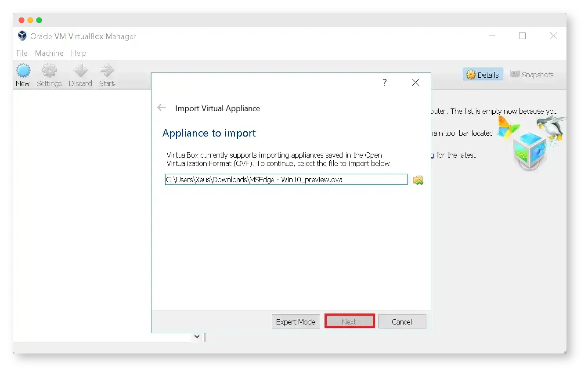Viewport: 588px width, 375px height.
Task: Click the 'Appliance to import' heading
Action: pyautogui.click(x=209, y=133)
